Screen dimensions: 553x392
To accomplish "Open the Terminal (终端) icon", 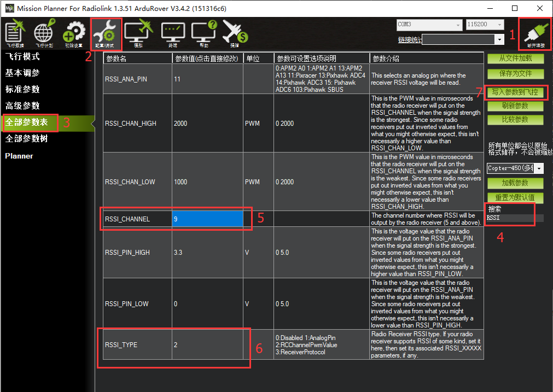I will coord(172,34).
